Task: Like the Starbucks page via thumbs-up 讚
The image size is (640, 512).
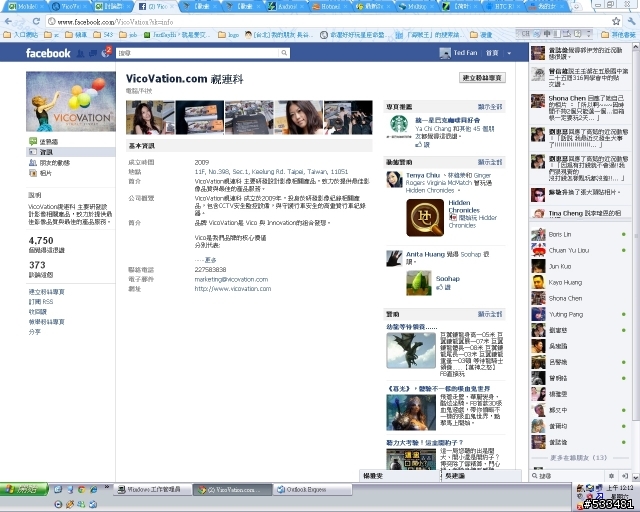Action: tap(422, 145)
